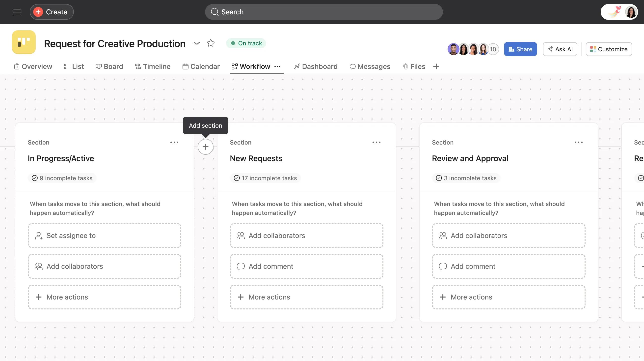Click the Messages speech bubble icon

352,66
